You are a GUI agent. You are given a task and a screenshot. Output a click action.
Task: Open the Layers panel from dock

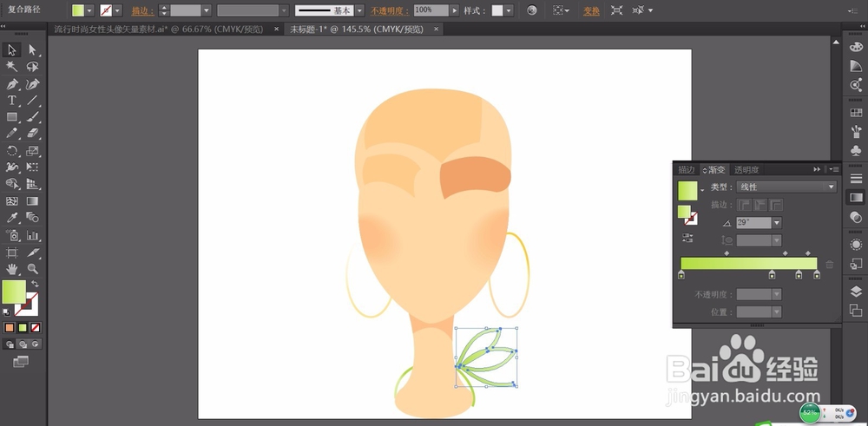856,292
